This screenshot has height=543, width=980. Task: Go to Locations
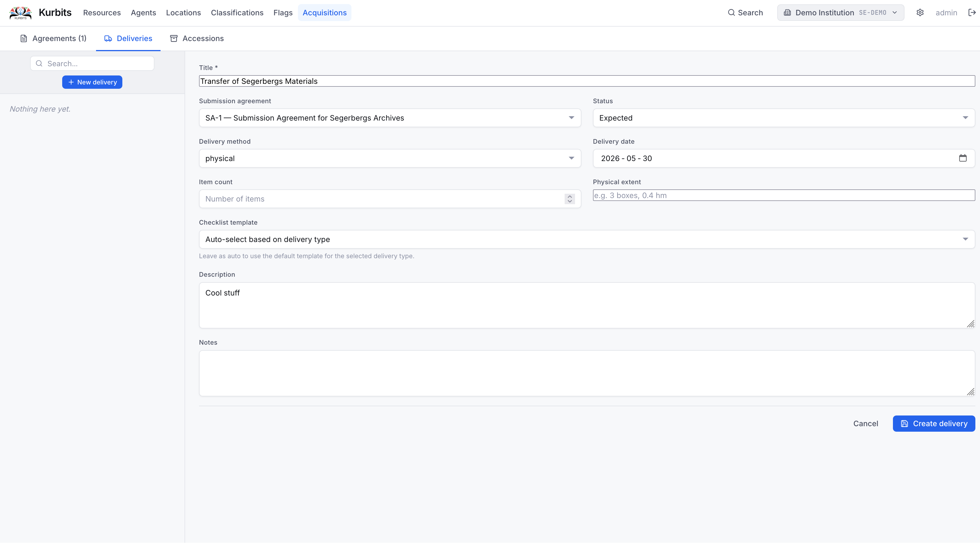pyautogui.click(x=183, y=12)
